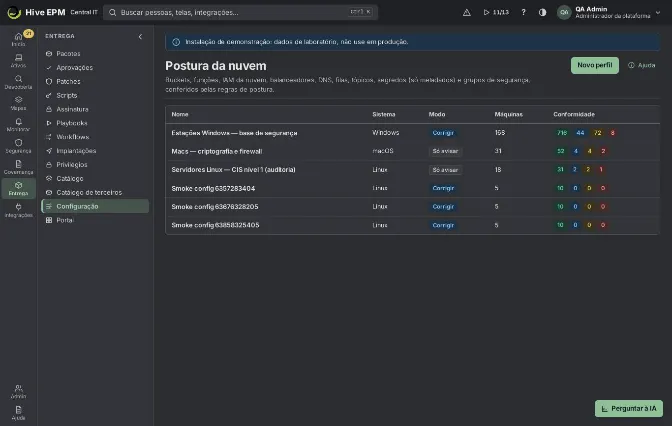Open Scripts in the Entrega menu
Screen dimensions: 672x426
95,95
